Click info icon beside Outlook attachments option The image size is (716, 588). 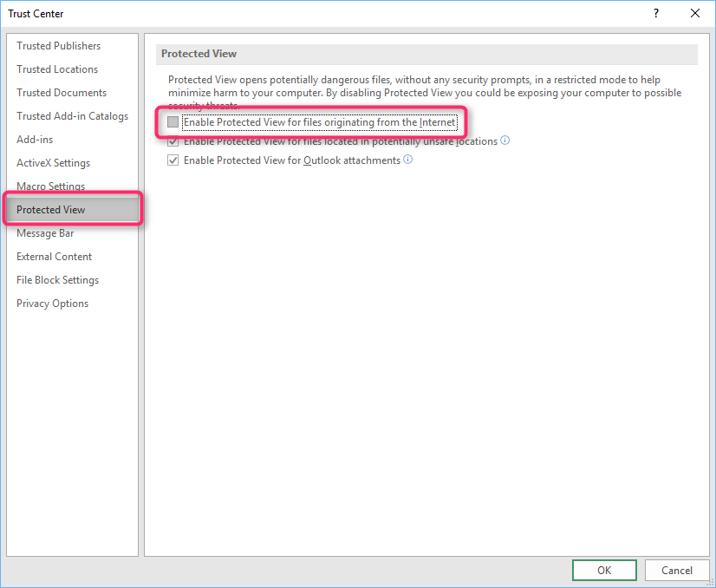408,159
